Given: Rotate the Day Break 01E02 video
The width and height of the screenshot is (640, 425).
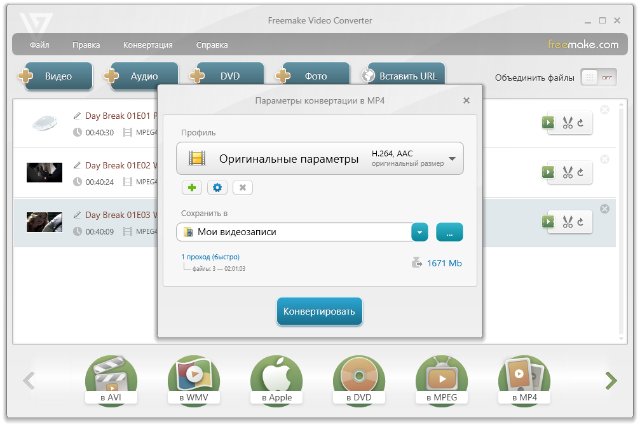Looking at the screenshot, I should point(581,172).
